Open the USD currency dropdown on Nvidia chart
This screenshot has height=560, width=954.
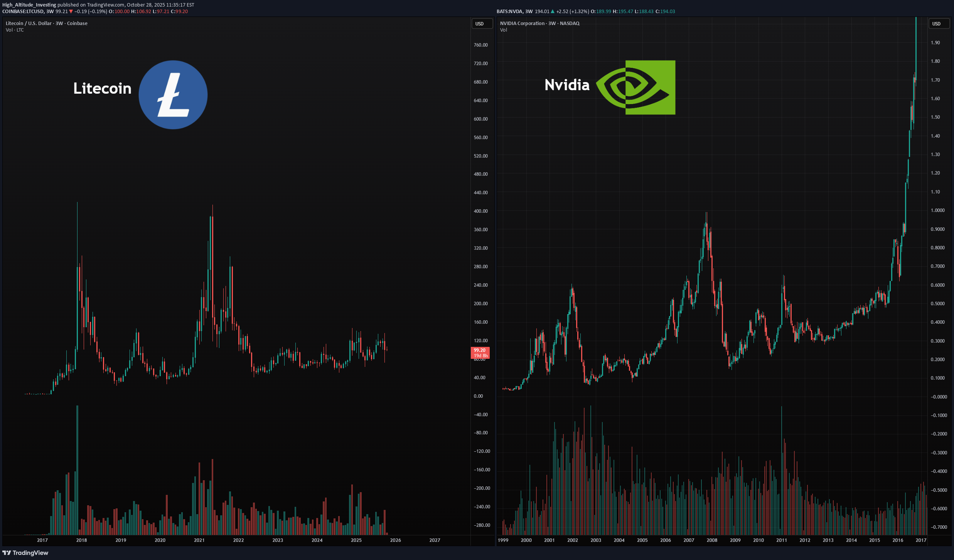(x=939, y=24)
